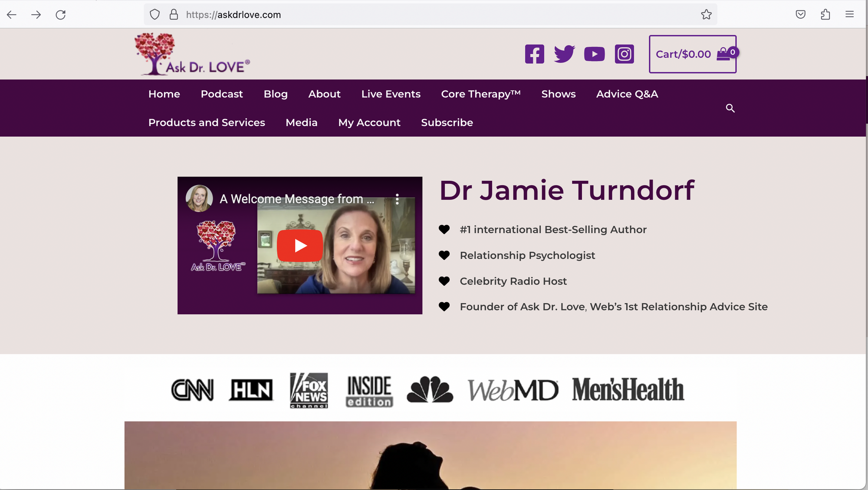The height and width of the screenshot is (490, 868).
Task: Open Live Events in the navigation
Action: [391, 94]
